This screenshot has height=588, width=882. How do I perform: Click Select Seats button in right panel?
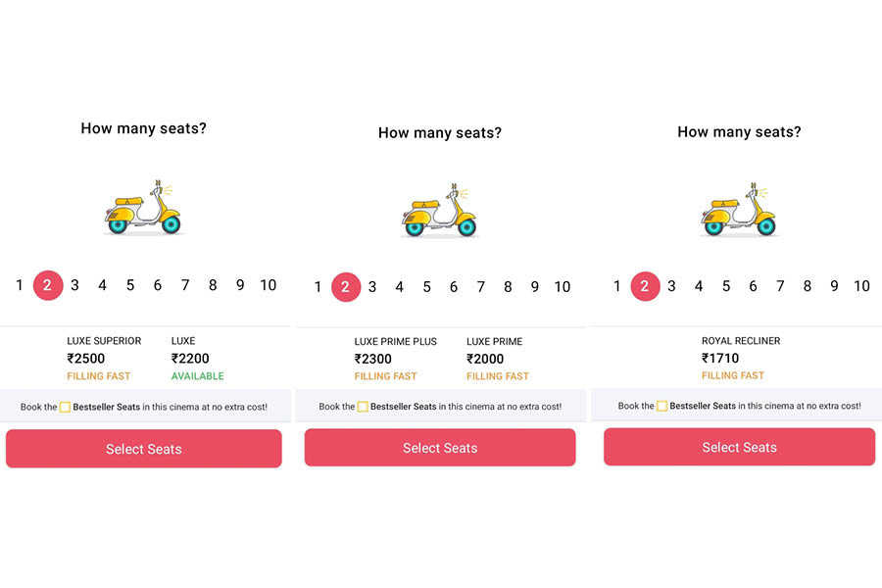(739, 447)
